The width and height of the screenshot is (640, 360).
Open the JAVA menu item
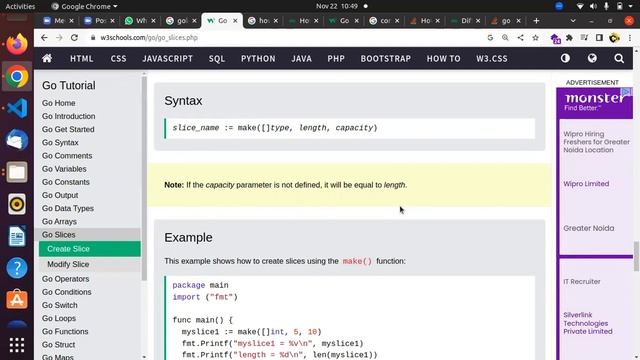point(302,58)
